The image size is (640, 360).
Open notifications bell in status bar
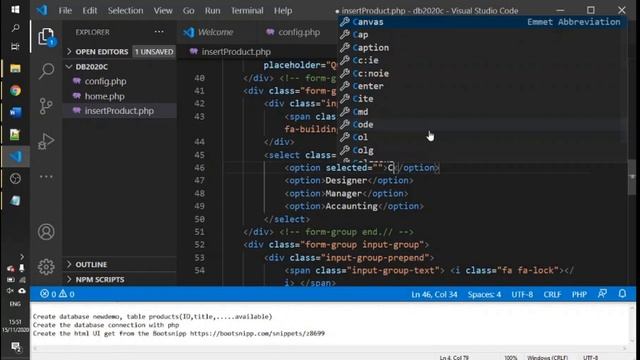click(622, 294)
